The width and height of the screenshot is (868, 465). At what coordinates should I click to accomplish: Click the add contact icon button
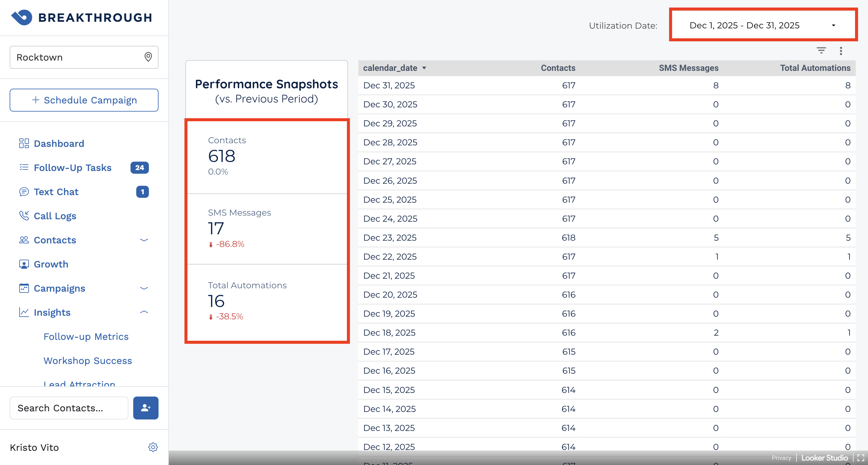146,408
